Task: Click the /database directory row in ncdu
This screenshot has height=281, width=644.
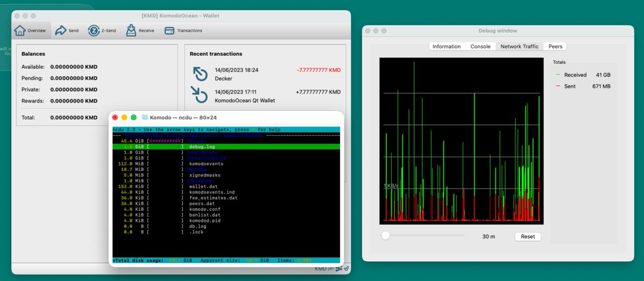Action: pyautogui.click(x=226, y=181)
